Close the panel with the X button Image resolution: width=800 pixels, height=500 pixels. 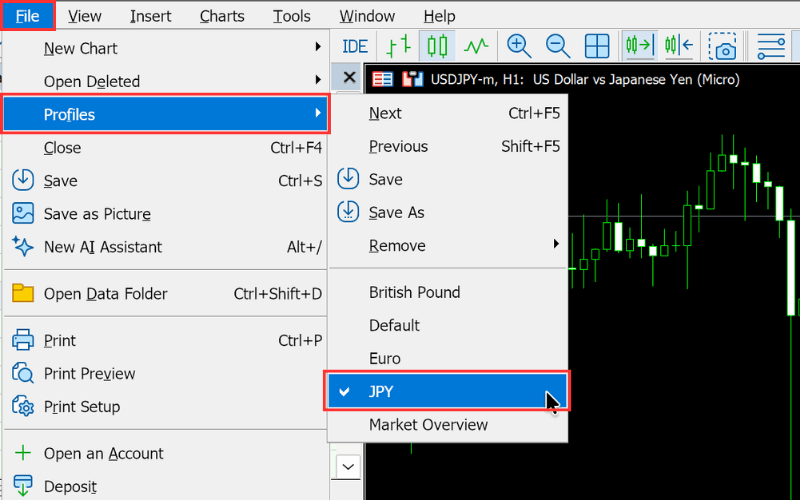click(x=349, y=78)
